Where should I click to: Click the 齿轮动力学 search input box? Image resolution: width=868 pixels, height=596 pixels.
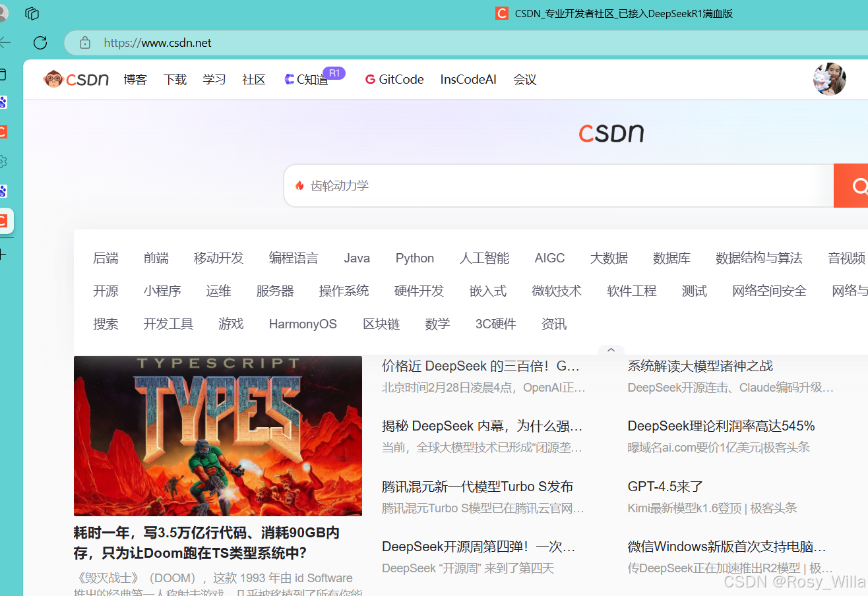[559, 186]
